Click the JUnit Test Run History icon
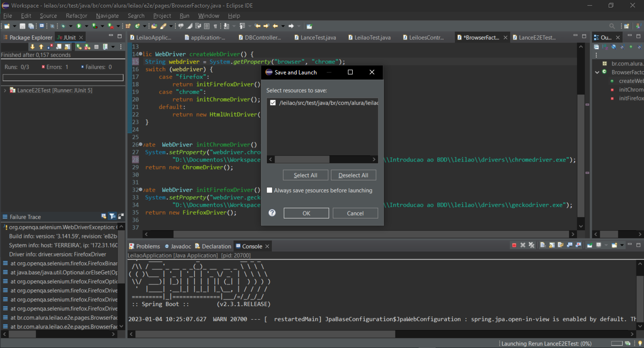 (105, 47)
